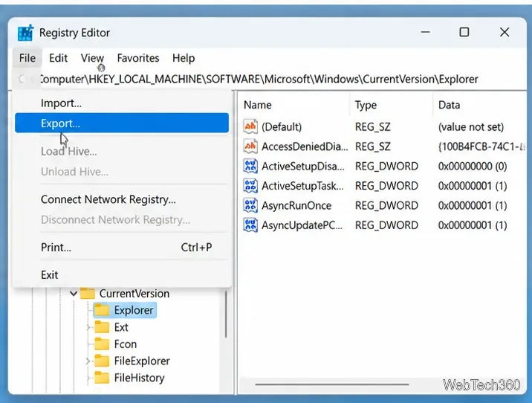The width and height of the screenshot is (532, 403).
Task: Click the tree pane vertical scrollbar
Action: (226, 315)
